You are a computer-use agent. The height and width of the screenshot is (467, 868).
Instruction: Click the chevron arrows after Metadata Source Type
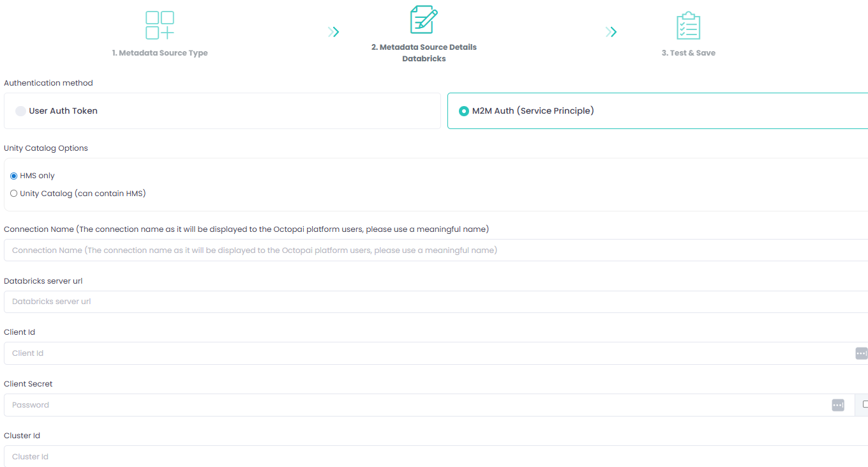(333, 31)
